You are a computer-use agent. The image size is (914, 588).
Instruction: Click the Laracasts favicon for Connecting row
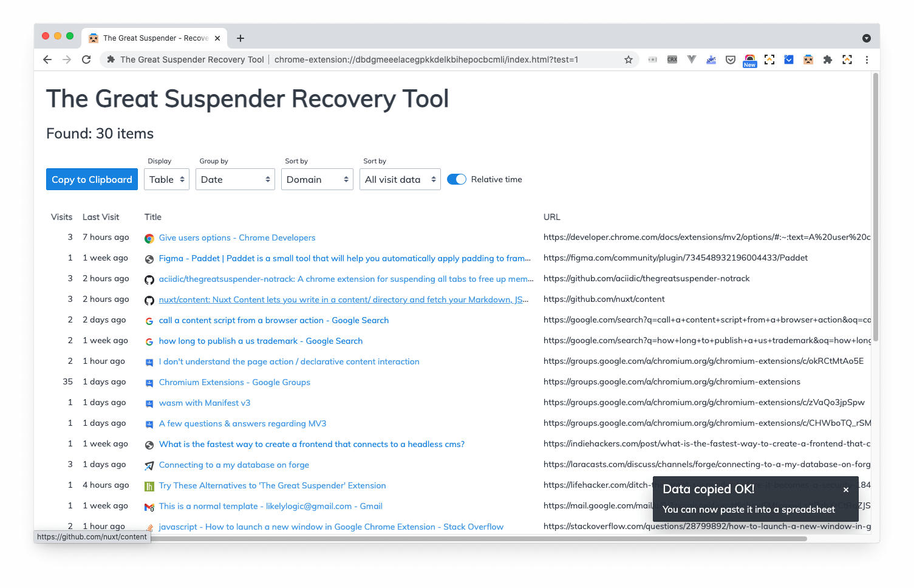pyautogui.click(x=149, y=466)
